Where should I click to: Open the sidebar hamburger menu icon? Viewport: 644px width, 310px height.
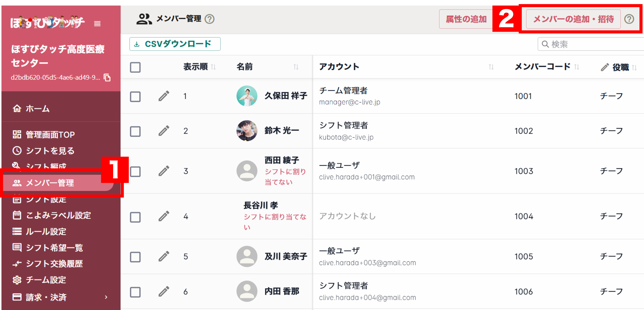coord(97,24)
